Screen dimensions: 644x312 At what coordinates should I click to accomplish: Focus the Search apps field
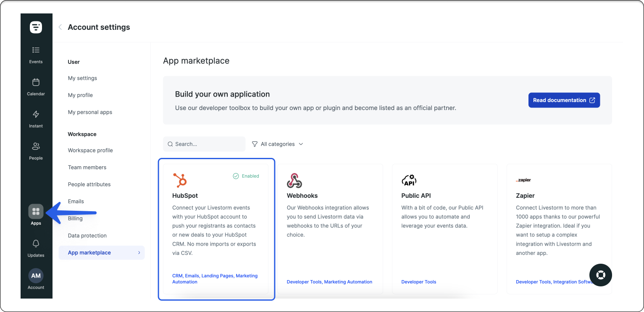click(x=204, y=144)
